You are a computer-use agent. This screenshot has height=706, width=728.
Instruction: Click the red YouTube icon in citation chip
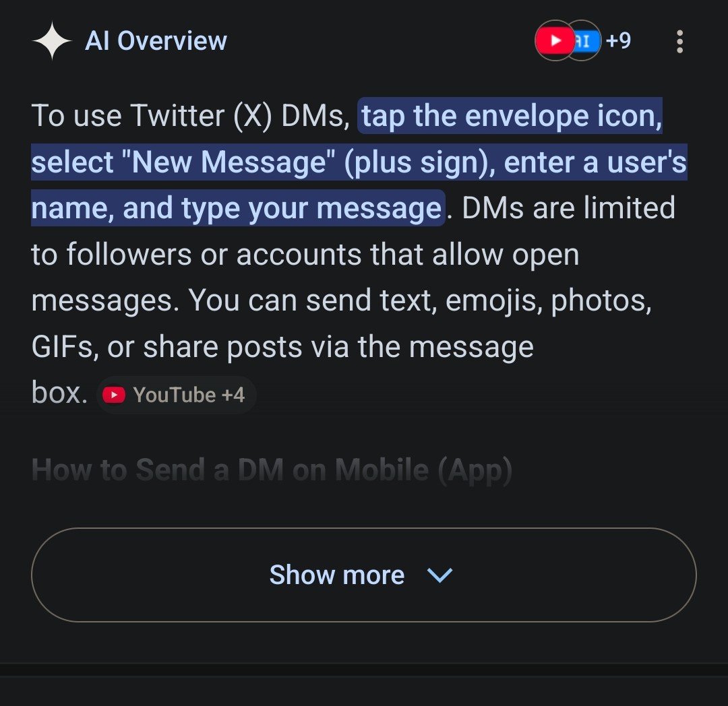pos(114,395)
